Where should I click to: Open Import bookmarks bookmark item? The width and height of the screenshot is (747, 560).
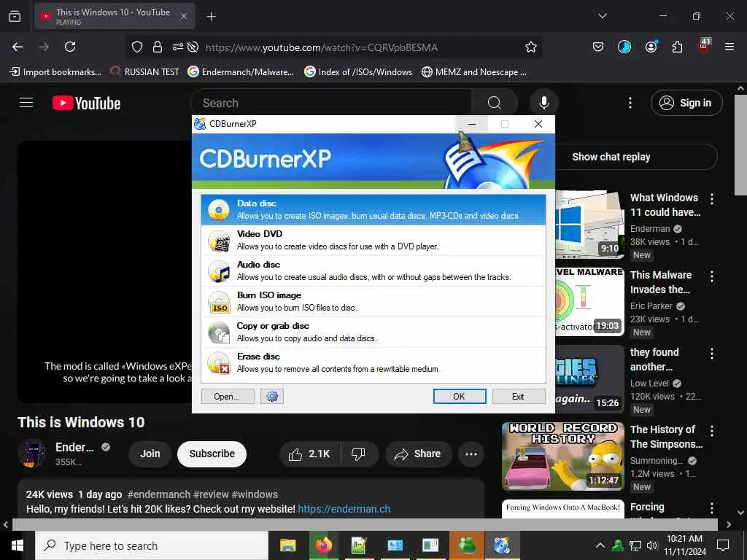point(55,72)
